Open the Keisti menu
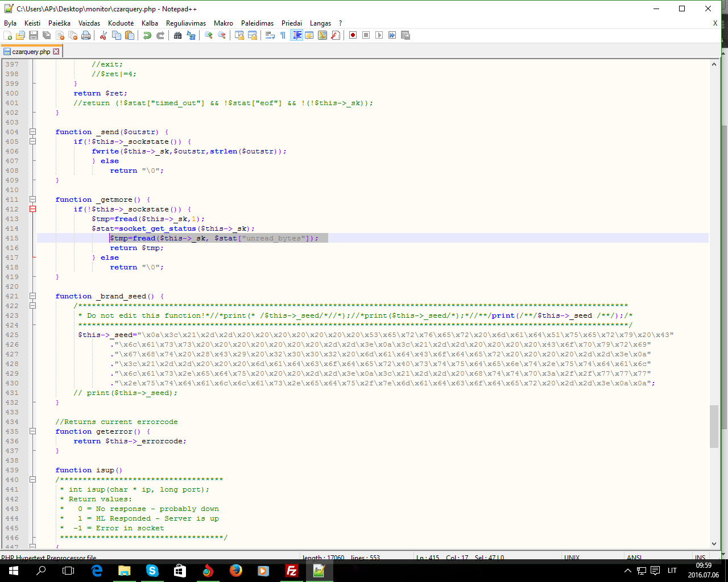Viewport: 728px width, 582px height. (x=32, y=23)
